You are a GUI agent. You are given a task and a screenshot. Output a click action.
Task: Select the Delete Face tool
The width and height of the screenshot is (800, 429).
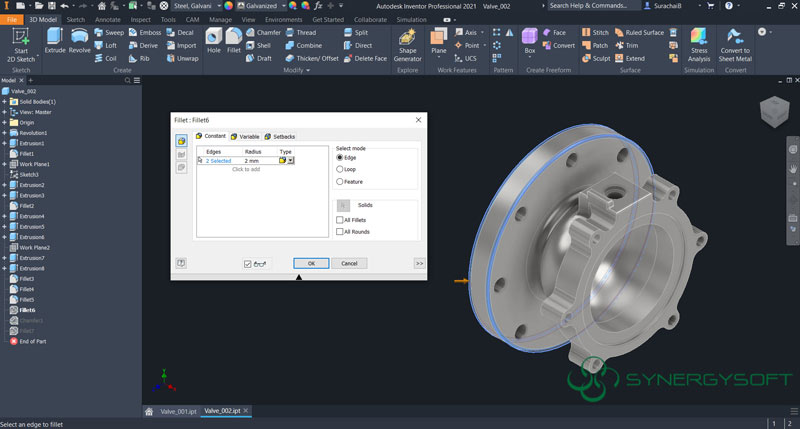tap(365, 58)
